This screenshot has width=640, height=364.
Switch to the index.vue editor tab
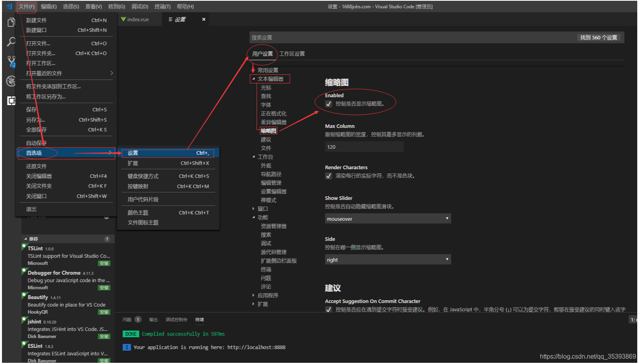pyautogui.click(x=140, y=19)
